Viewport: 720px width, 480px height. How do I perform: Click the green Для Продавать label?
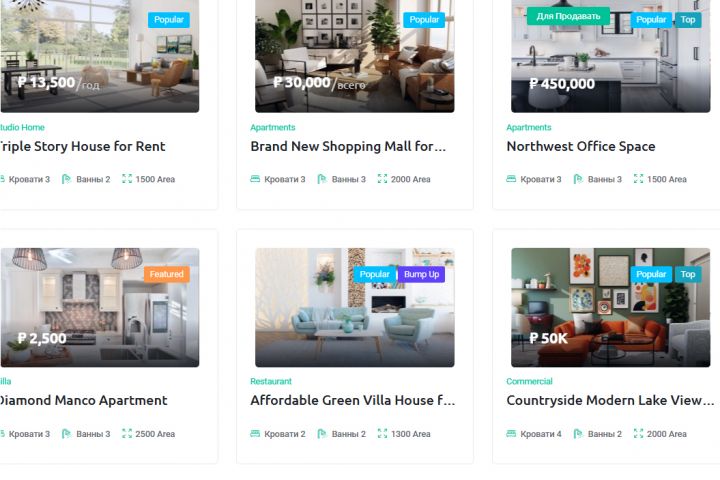point(568,16)
